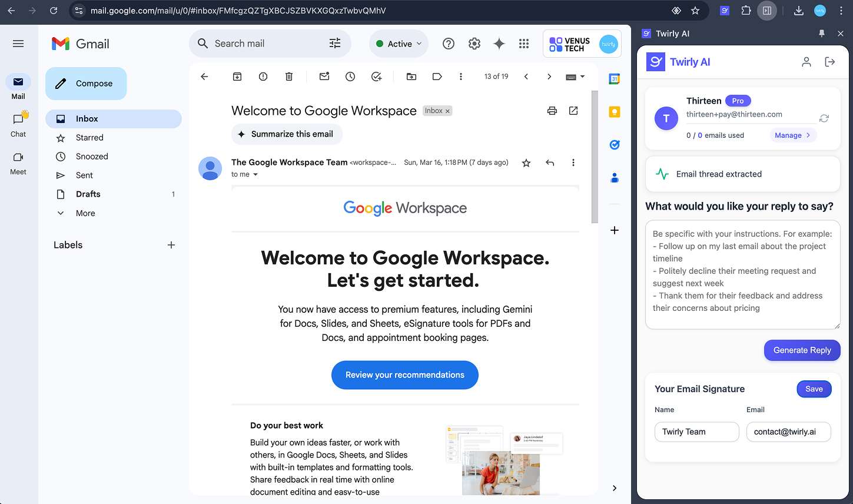Open Twirly AI account profile icon
853x504 pixels.
(x=806, y=62)
